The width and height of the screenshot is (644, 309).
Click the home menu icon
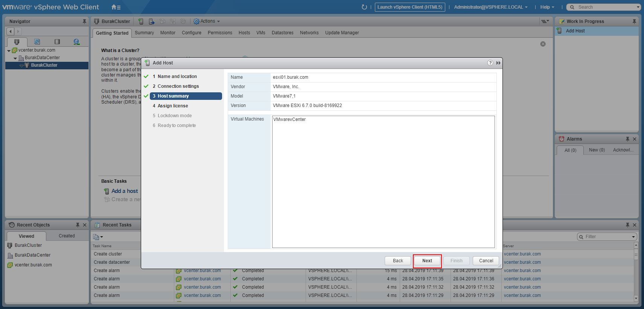click(116, 7)
